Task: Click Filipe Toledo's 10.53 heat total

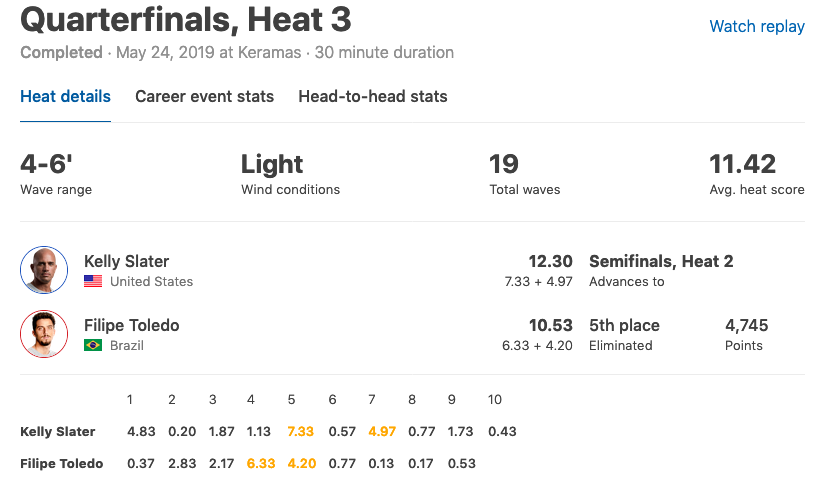Action: [x=551, y=325]
